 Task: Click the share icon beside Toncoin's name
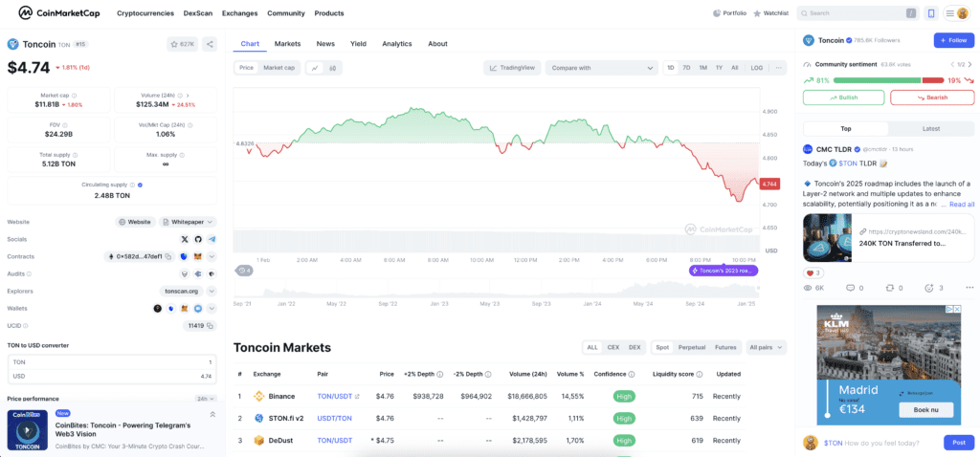(210, 44)
